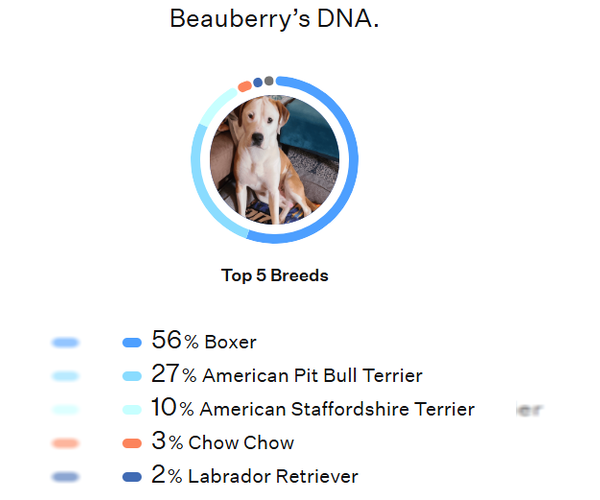Image resolution: width=600 pixels, height=500 pixels.
Task: Click the blue pill beside 56% Boxer
Action: point(131,342)
